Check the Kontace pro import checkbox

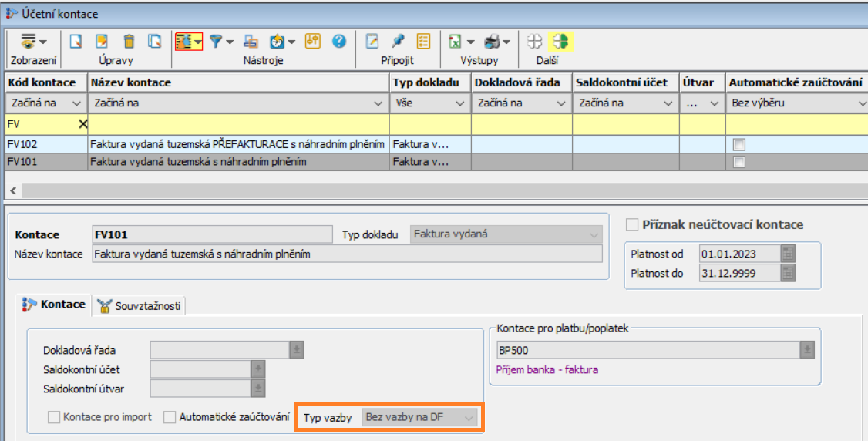[x=54, y=417]
